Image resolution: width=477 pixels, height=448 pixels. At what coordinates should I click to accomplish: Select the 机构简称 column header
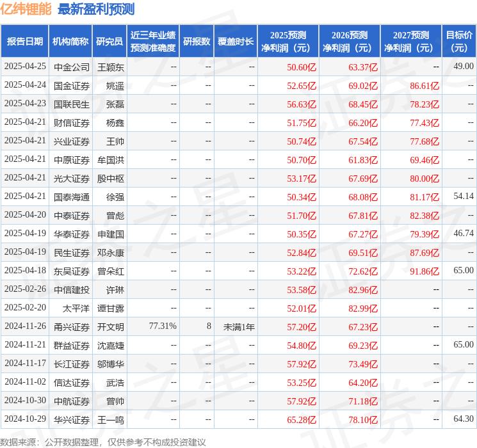tap(70, 42)
